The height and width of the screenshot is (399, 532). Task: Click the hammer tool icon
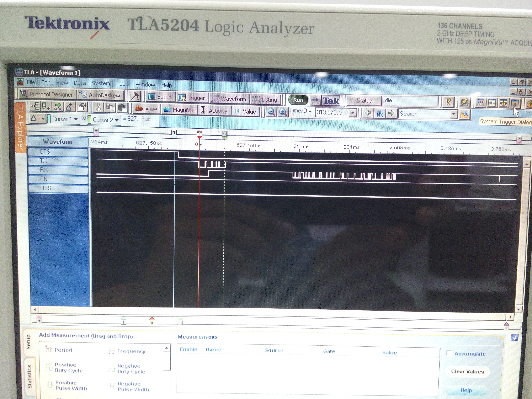point(135,96)
